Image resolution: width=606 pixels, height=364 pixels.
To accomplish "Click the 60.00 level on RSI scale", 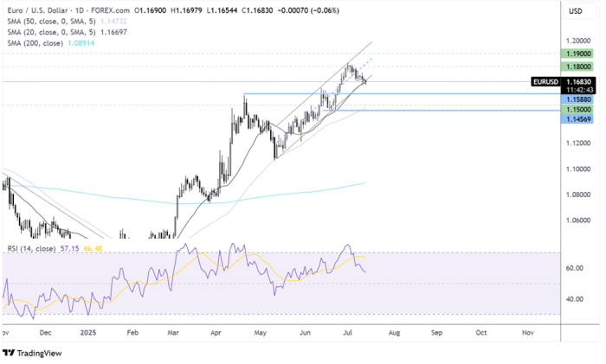I will [x=572, y=268].
